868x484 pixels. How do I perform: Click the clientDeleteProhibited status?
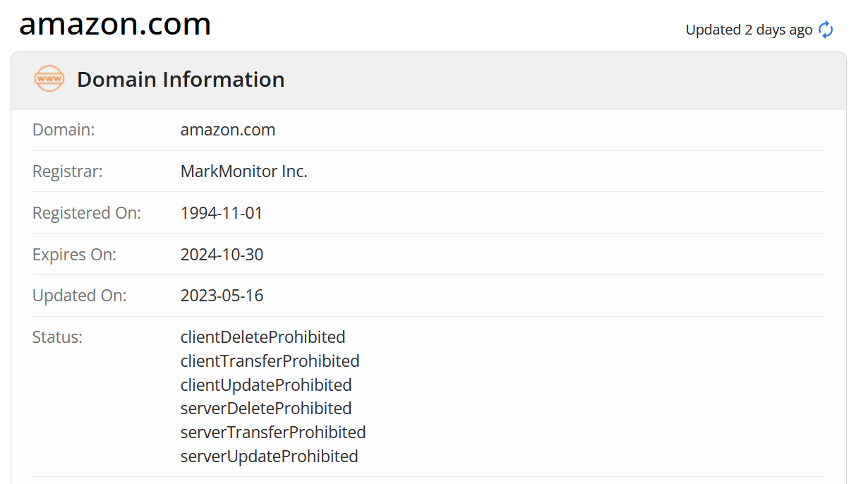pyautogui.click(x=263, y=337)
